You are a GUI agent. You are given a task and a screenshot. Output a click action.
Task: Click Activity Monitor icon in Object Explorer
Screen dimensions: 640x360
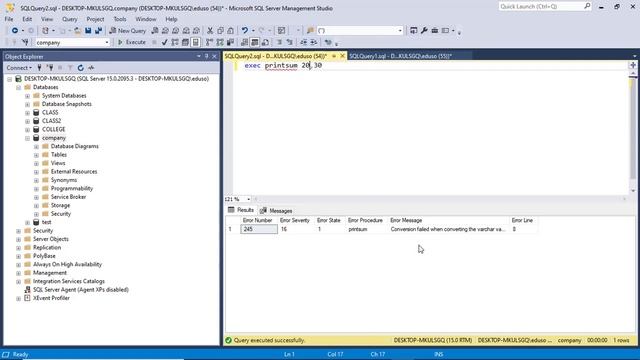(x=91, y=68)
